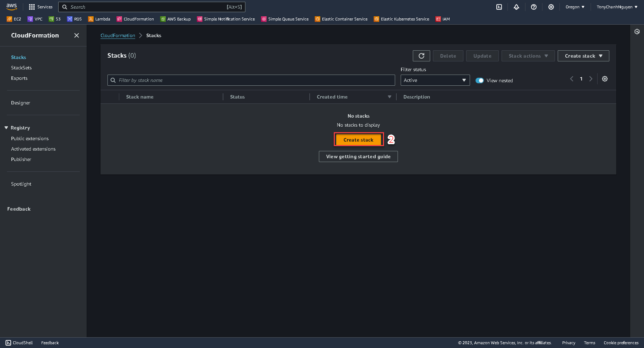Screen dimensions: 644x348
Task: Launch CloudShell from top bar icon
Action: (499, 7)
